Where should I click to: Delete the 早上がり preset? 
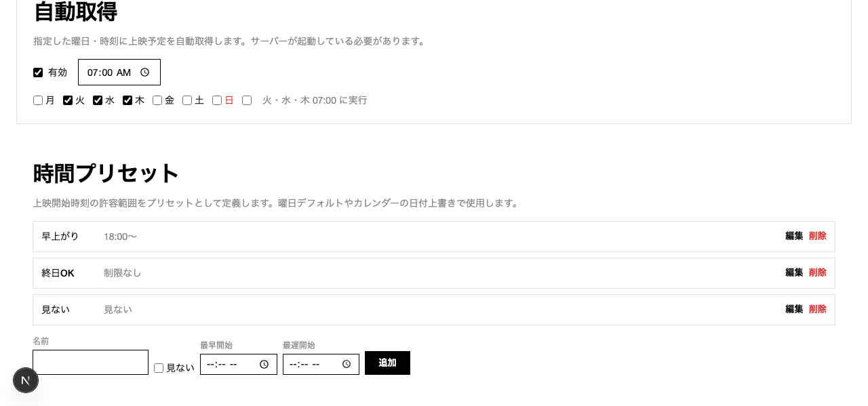click(817, 236)
